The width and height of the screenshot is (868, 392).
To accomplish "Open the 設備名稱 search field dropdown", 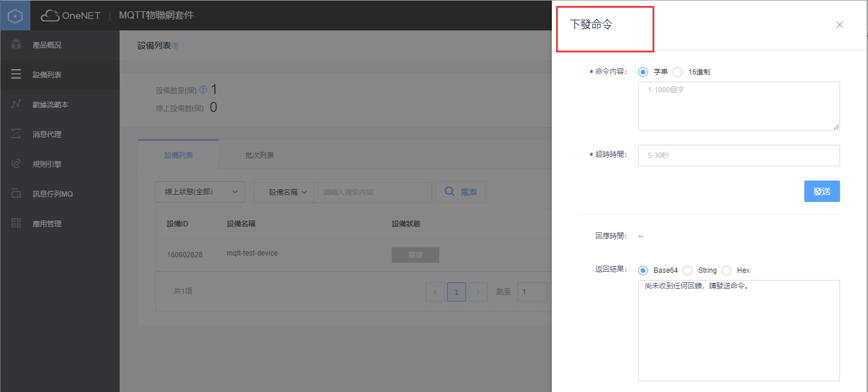I will (x=283, y=192).
